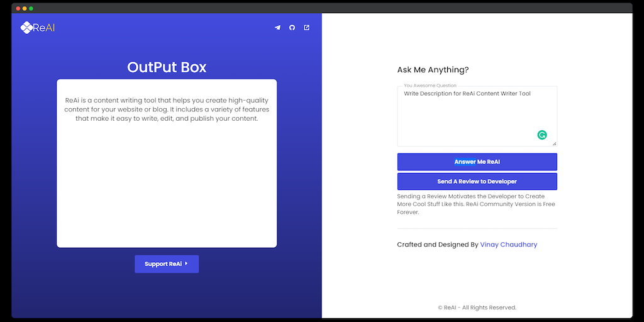Open the GitHub icon in header

pos(292,28)
